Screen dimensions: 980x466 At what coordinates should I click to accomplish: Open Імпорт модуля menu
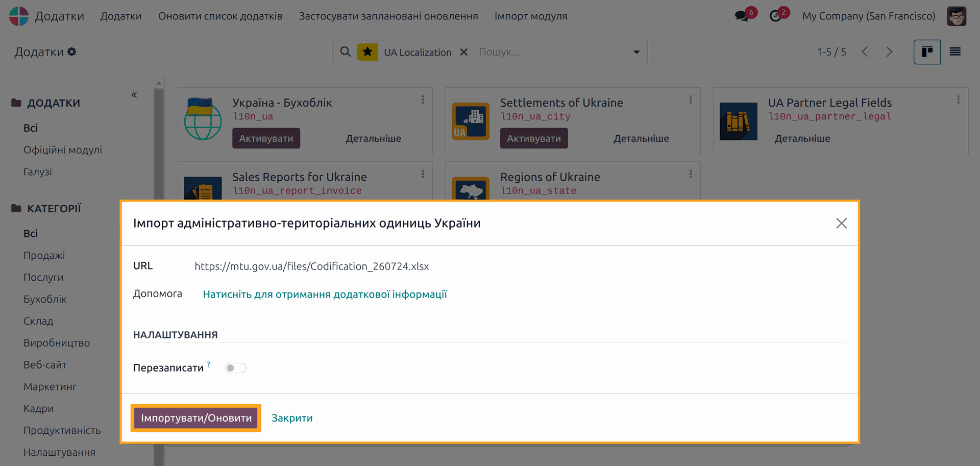click(531, 16)
